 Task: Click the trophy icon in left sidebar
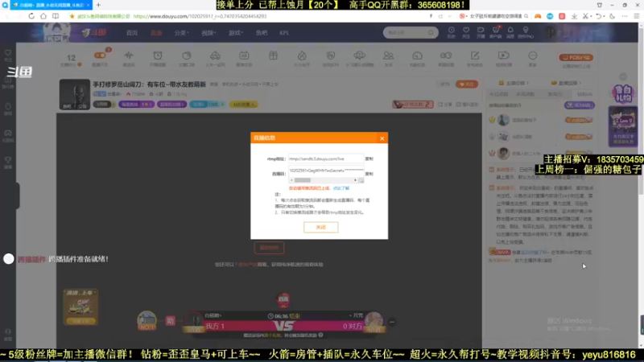[8, 162]
